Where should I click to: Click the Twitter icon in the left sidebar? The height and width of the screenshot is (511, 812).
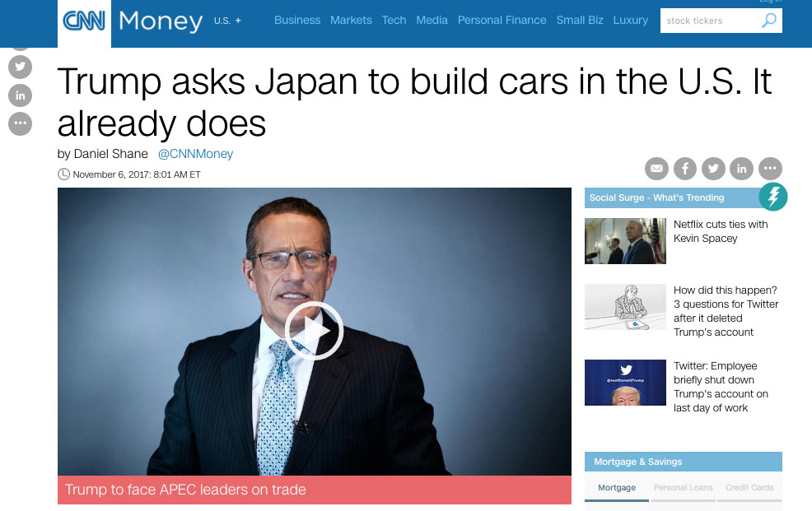(x=21, y=67)
